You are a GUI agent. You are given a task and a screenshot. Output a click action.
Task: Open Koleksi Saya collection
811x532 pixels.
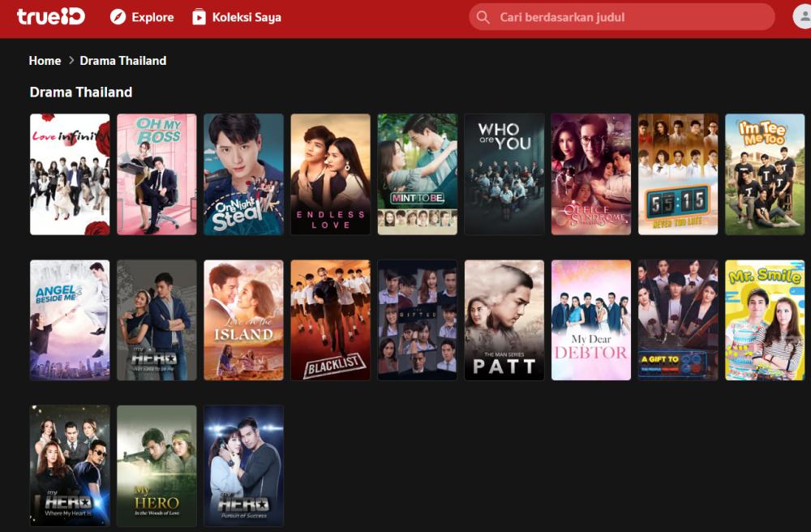(237, 17)
